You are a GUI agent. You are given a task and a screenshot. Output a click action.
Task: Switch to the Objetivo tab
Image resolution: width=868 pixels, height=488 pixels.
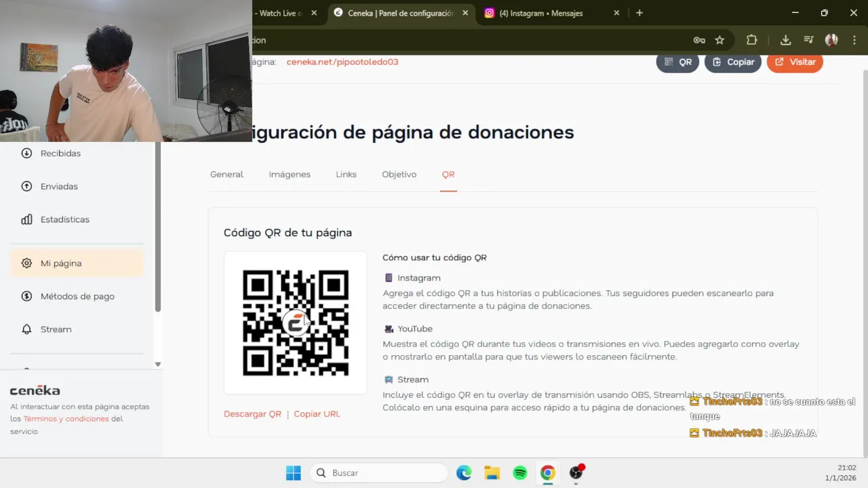[x=399, y=174]
